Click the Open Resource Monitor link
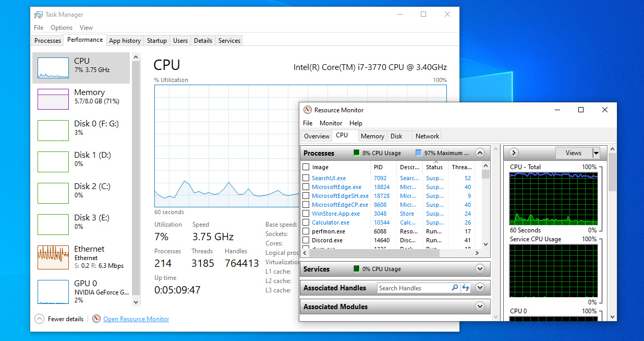Image resolution: width=644 pixels, height=341 pixels. (x=136, y=319)
